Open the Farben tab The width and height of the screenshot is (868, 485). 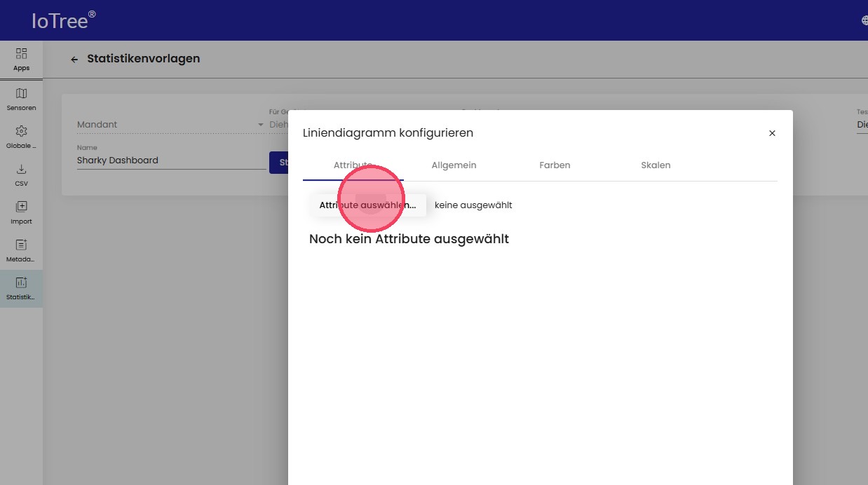(555, 165)
